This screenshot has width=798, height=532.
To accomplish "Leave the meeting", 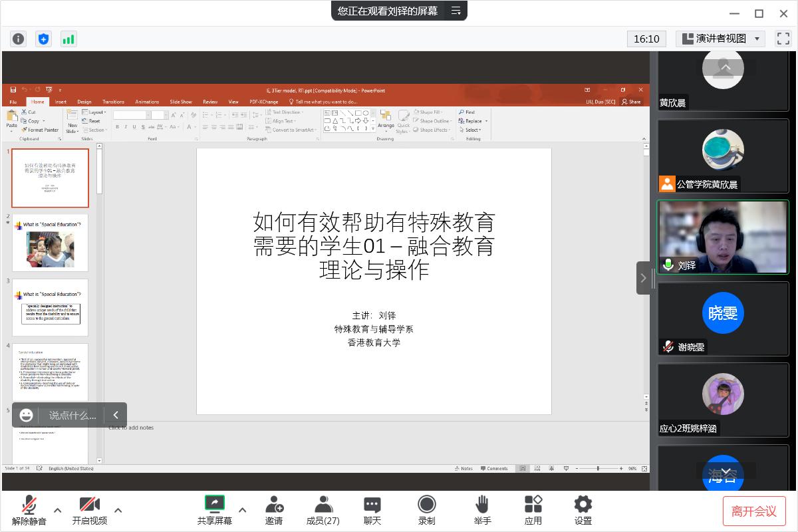I will pos(754,511).
